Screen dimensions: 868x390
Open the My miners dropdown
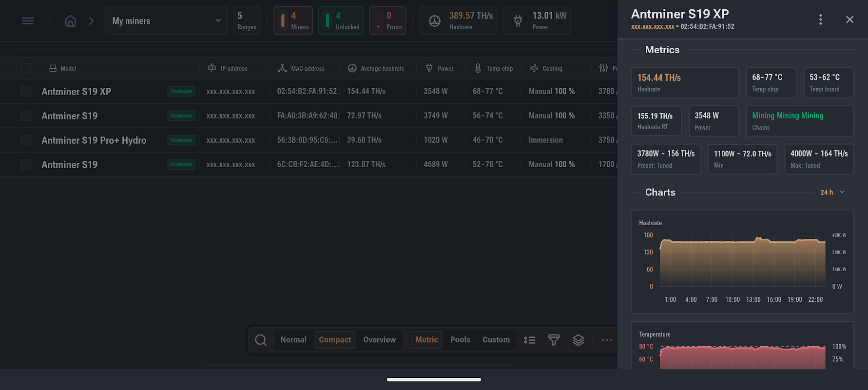tap(166, 21)
